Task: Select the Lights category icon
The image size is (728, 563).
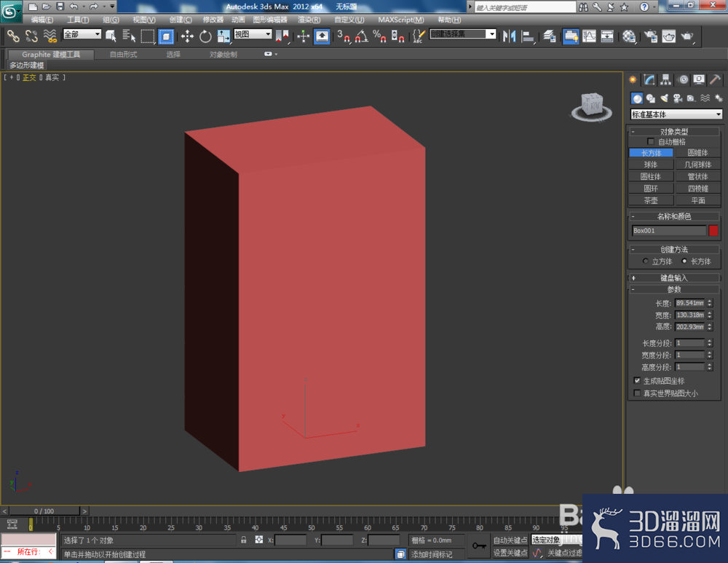Action: 665,98
